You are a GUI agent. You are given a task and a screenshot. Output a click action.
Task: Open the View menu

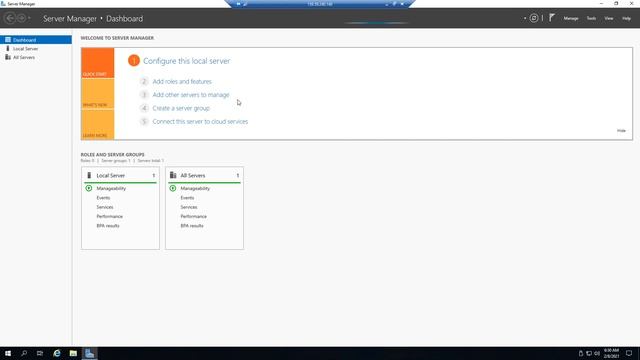(x=609, y=18)
